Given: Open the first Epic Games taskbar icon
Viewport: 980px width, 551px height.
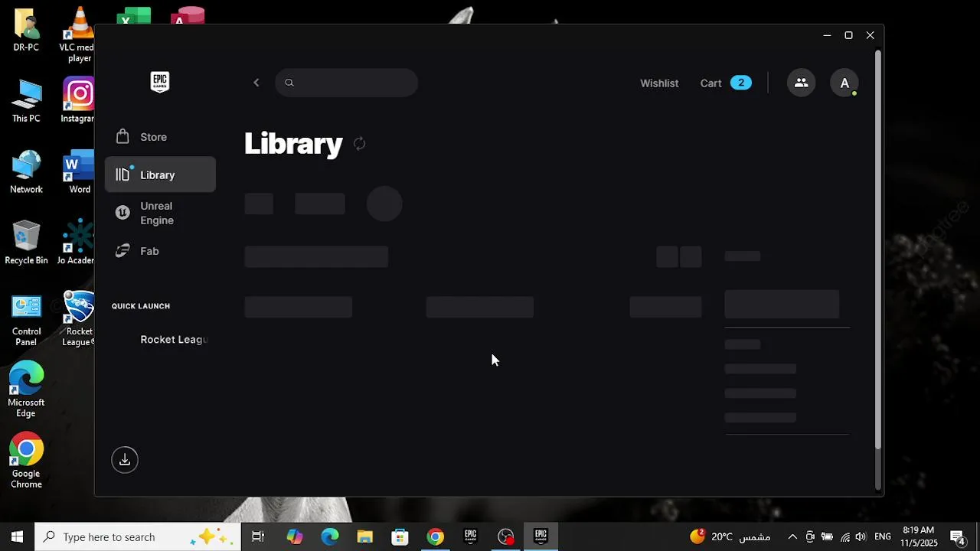Looking at the screenshot, I should (x=470, y=536).
